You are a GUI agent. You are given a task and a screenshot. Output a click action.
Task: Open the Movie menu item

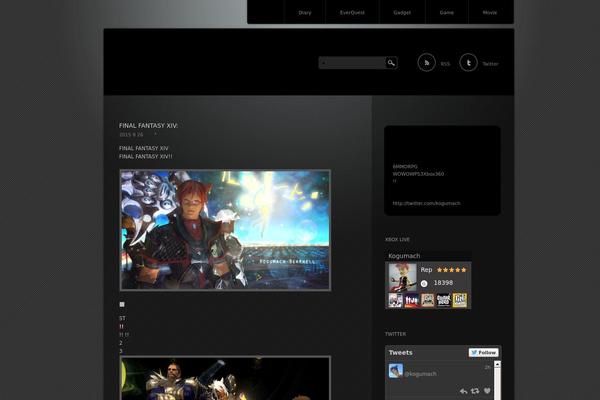coord(489,13)
